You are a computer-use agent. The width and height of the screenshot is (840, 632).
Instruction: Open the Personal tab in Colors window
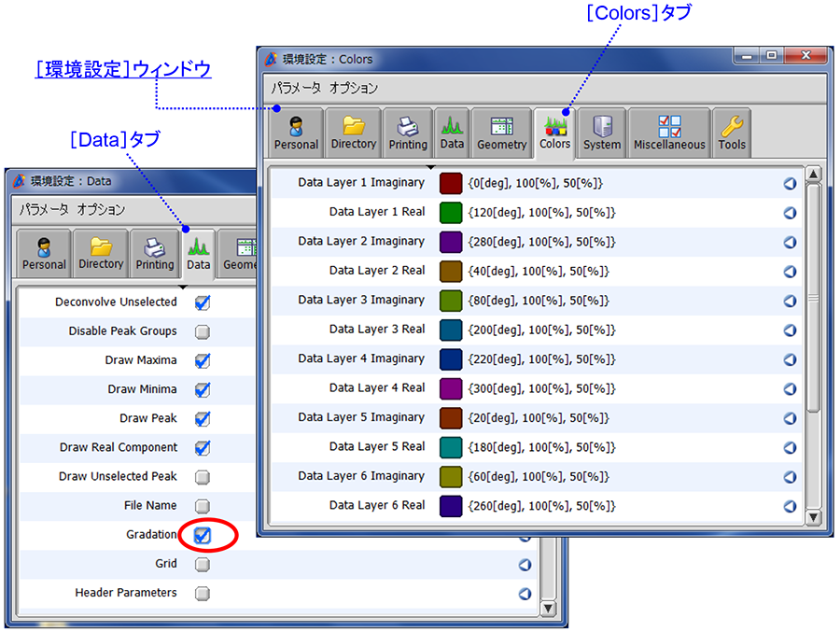pyautogui.click(x=297, y=133)
